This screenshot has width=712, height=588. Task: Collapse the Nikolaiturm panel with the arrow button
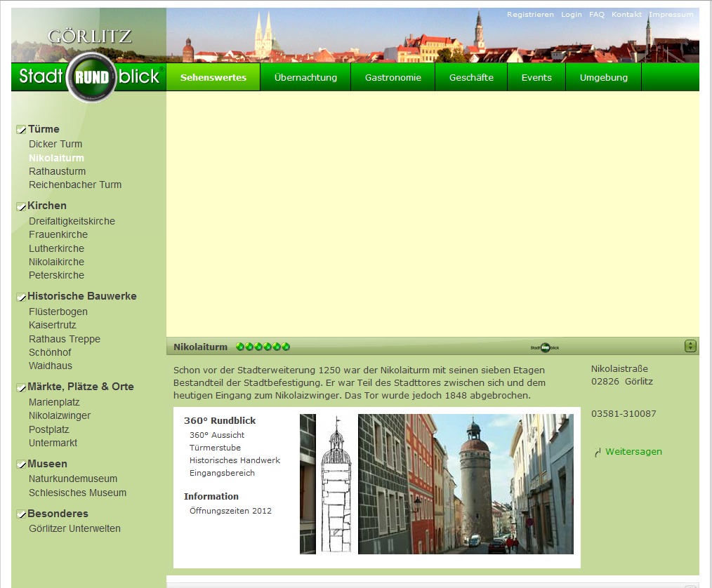click(x=690, y=346)
